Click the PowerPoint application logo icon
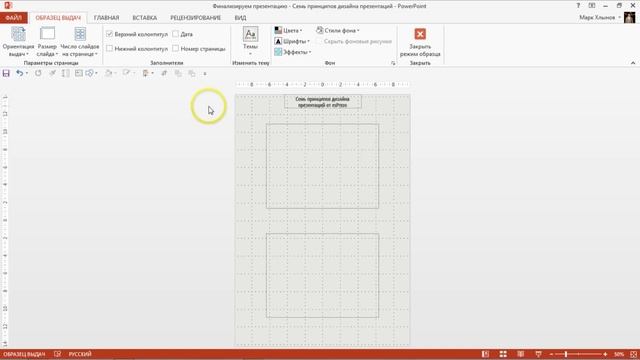This screenshot has height=360, width=640. pyautogui.click(x=8, y=6)
